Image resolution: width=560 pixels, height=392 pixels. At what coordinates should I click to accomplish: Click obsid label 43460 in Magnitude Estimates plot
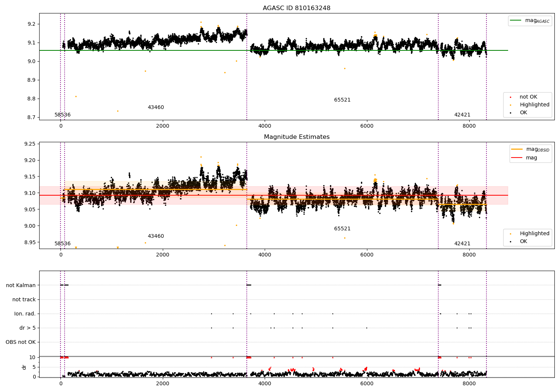click(156, 236)
